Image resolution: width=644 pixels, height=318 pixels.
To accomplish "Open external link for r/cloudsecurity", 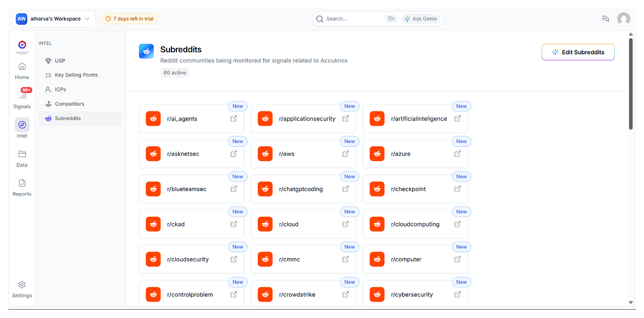I will (x=234, y=259).
